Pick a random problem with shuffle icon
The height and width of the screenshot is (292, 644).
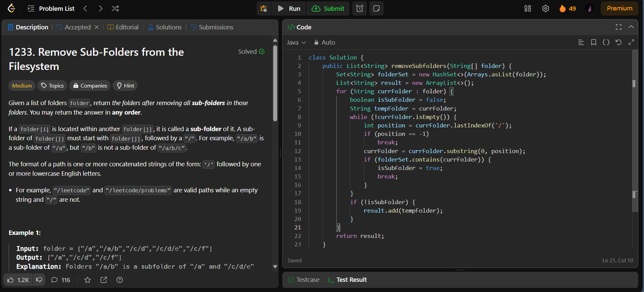coord(116,9)
